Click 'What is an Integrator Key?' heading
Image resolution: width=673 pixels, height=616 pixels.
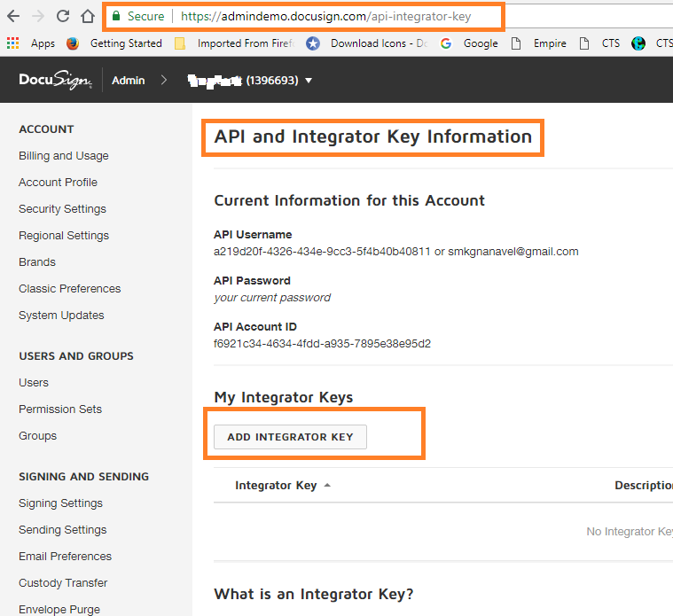point(313,594)
